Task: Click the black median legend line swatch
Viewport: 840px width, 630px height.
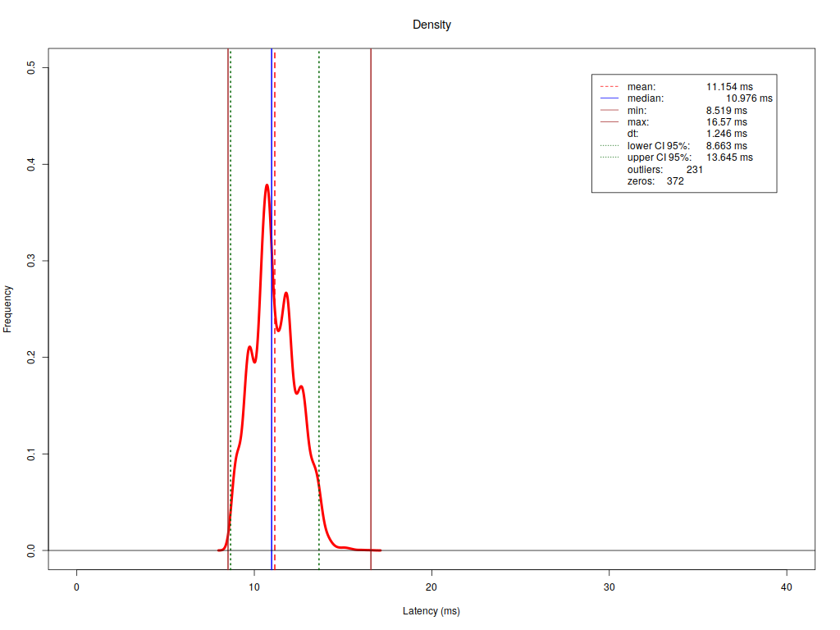Action: point(609,98)
